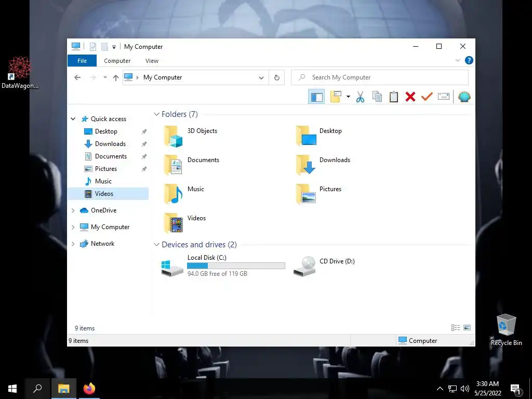Image resolution: width=532 pixels, height=399 pixels.
Task: Expand the Network tree node
Action: pyautogui.click(x=73, y=244)
